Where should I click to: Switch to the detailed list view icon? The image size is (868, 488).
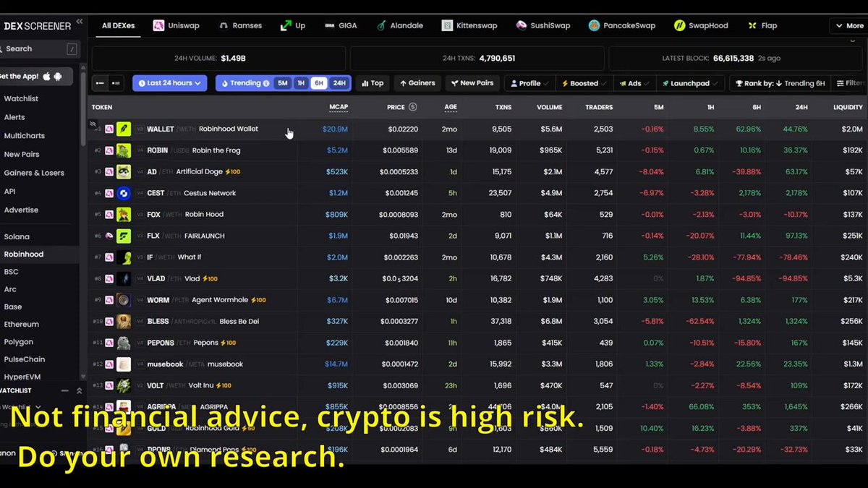116,83
